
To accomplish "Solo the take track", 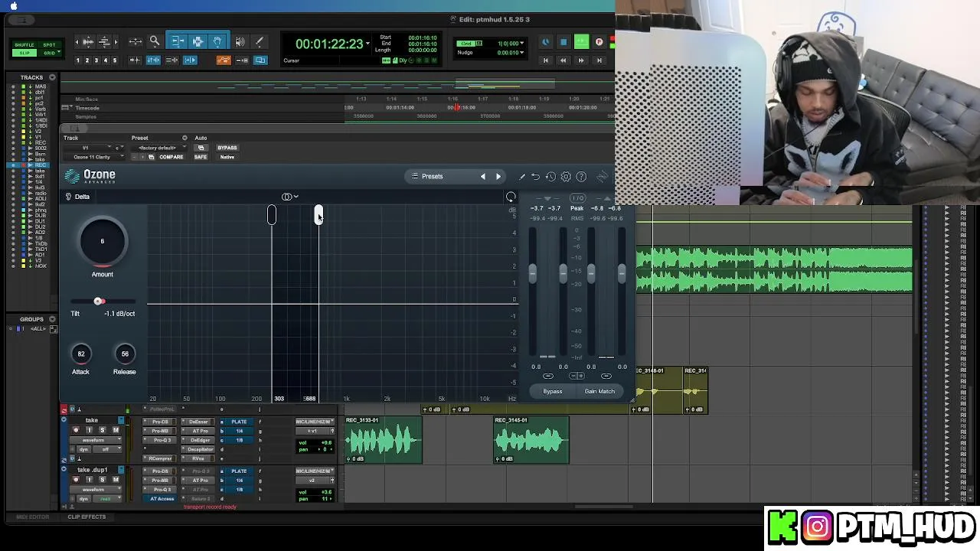I will click(x=102, y=430).
